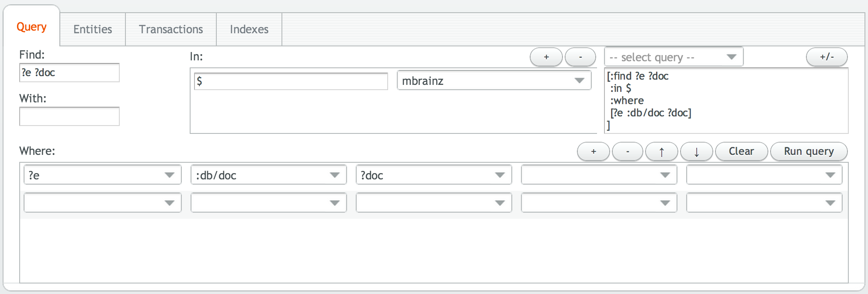Click the +/- toggle button

click(826, 57)
